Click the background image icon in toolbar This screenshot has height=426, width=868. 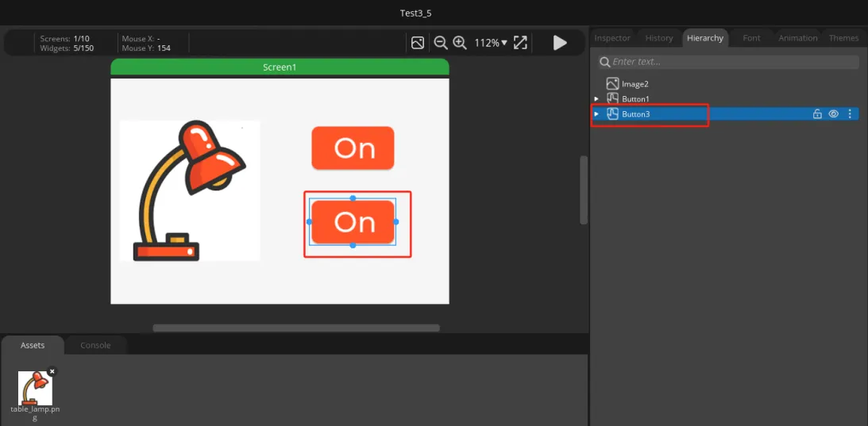point(418,43)
